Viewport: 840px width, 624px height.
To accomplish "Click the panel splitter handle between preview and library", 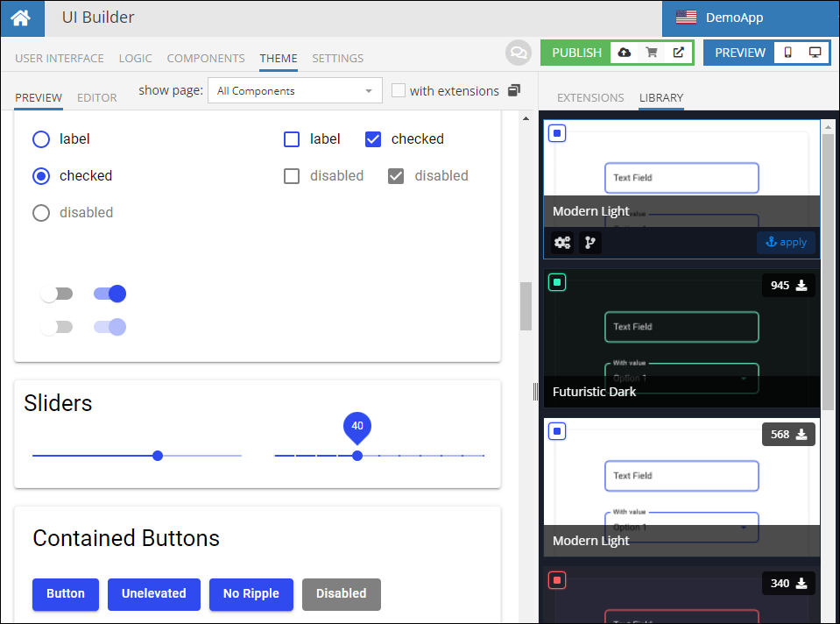I will pyautogui.click(x=535, y=392).
